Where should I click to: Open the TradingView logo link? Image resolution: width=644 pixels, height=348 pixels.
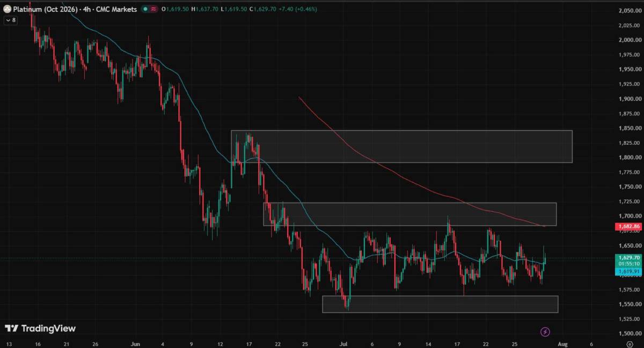(x=40, y=328)
